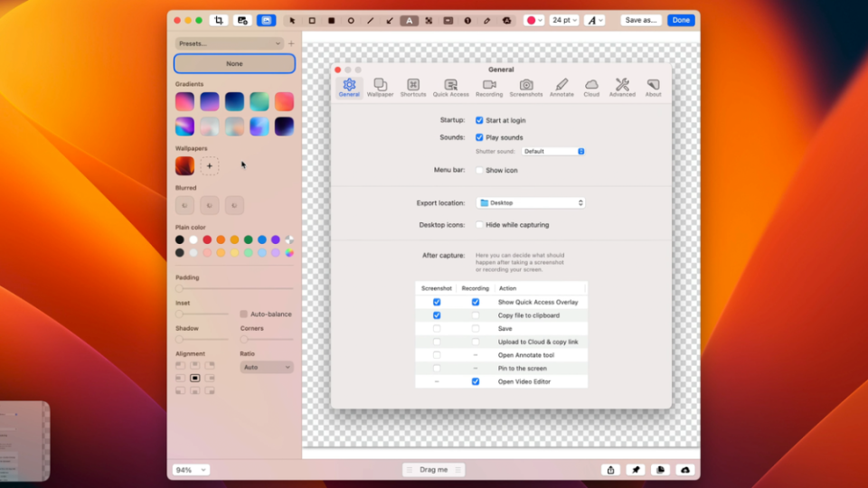Open the Presets dropdown
The width and height of the screenshot is (868, 488).
(x=229, y=43)
